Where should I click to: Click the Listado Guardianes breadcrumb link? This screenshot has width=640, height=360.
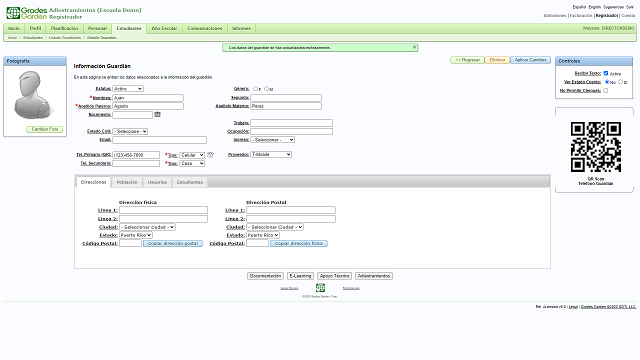click(x=65, y=38)
